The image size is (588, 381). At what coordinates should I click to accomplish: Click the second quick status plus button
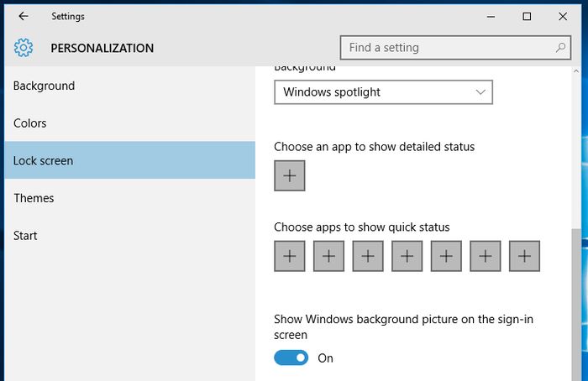point(329,256)
